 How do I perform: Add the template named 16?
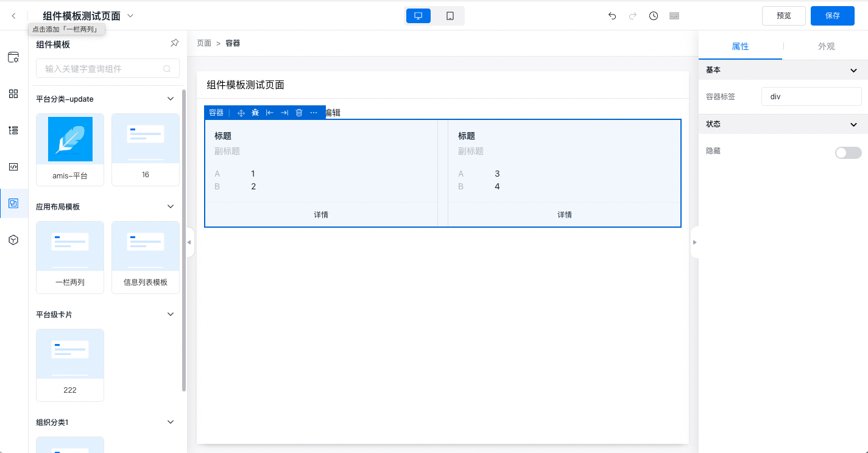click(x=146, y=149)
